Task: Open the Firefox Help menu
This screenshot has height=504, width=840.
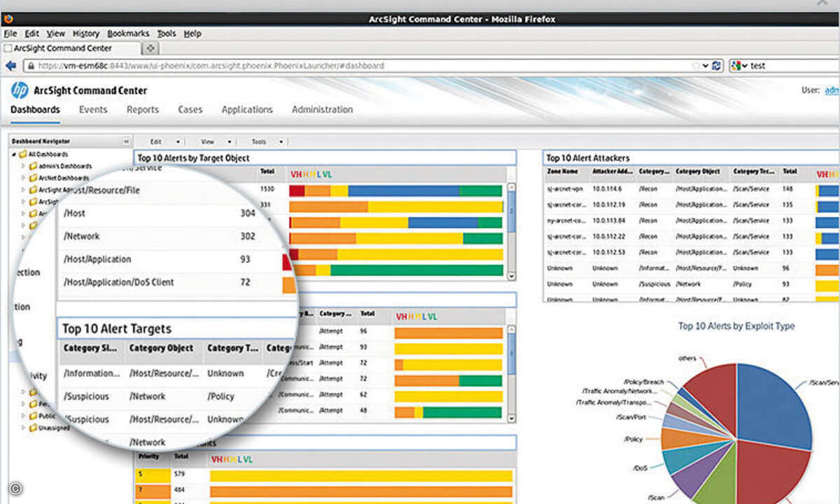Action: pyautogui.click(x=192, y=34)
